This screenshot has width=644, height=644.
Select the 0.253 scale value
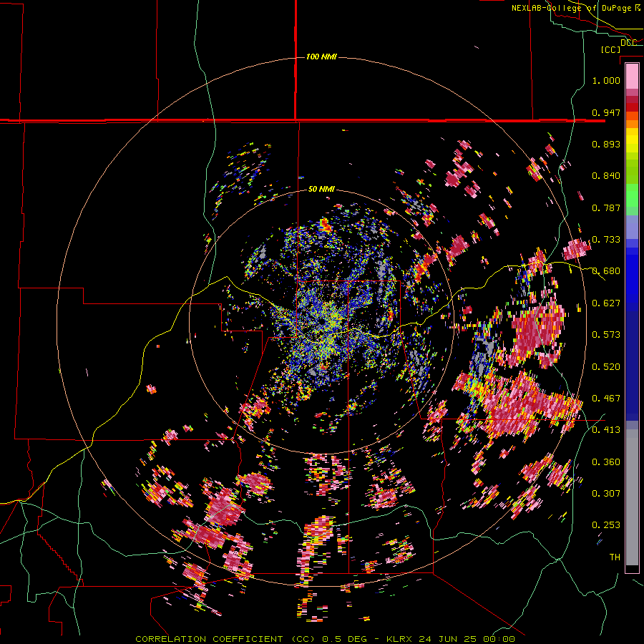606,525
